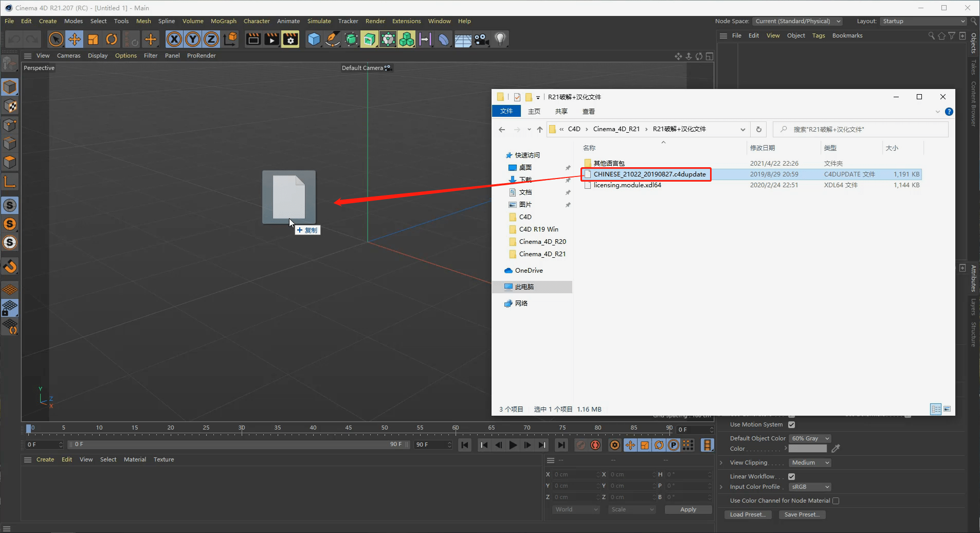Switch to 查看 tab in Explorer ribbon

tap(588, 111)
